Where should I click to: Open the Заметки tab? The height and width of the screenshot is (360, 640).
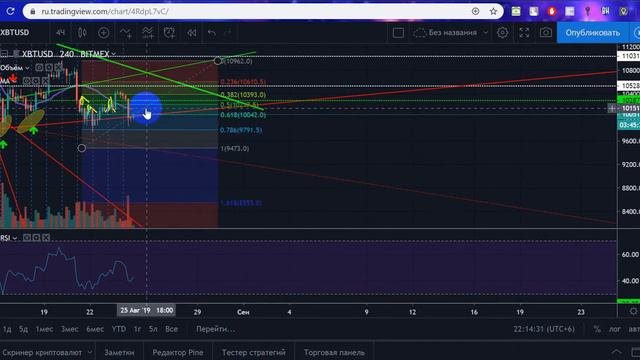(x=119, y=352)
